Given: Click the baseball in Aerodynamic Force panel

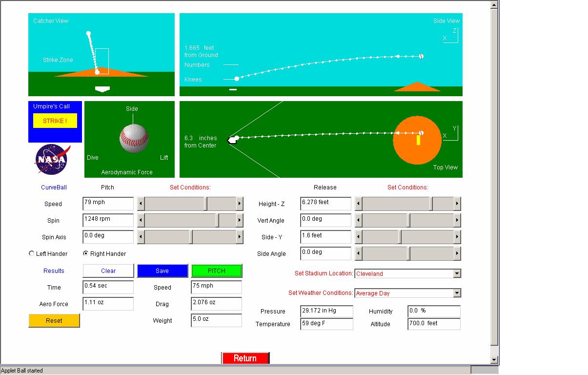Looking at the screenshot, I should (134, 138).
